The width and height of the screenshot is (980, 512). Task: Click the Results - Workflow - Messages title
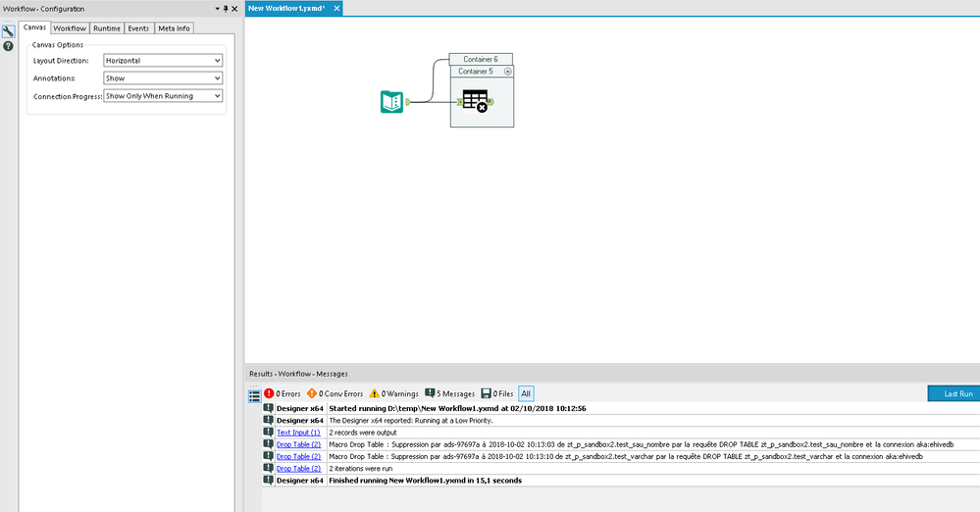pyautogui.click(x=298, y=374)
